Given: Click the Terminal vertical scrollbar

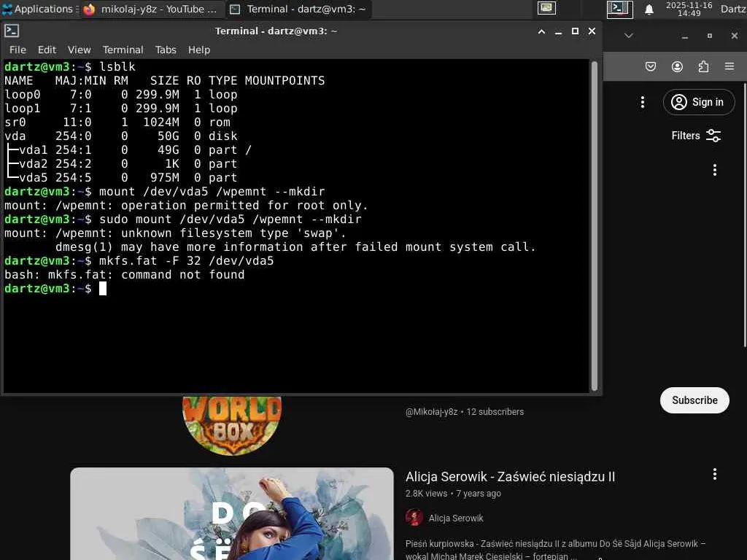Looking at the screenshot, I should [594, 226].
